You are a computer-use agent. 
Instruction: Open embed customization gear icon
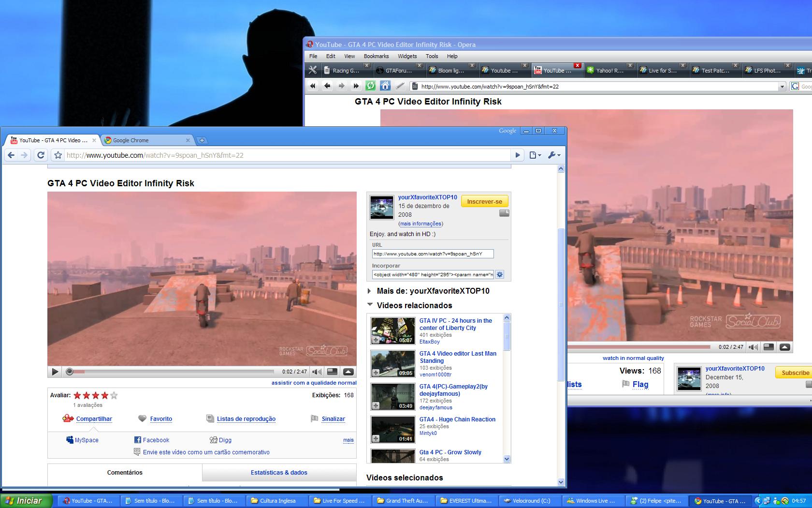[500, 275]
